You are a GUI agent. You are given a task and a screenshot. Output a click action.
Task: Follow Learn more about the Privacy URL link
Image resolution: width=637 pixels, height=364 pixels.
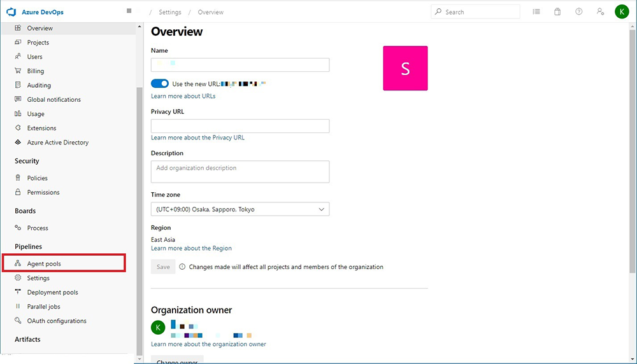[198, 137]
